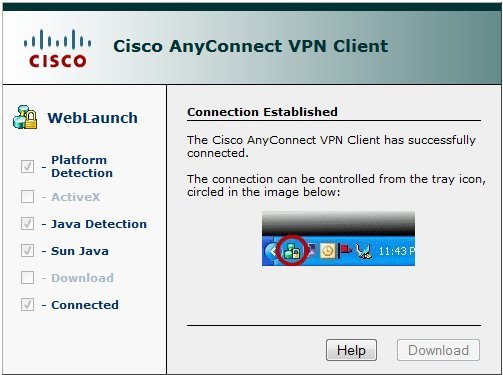Click tray expand arrow in the image
This screenshot has height=375, width=503.
(271, 251)
